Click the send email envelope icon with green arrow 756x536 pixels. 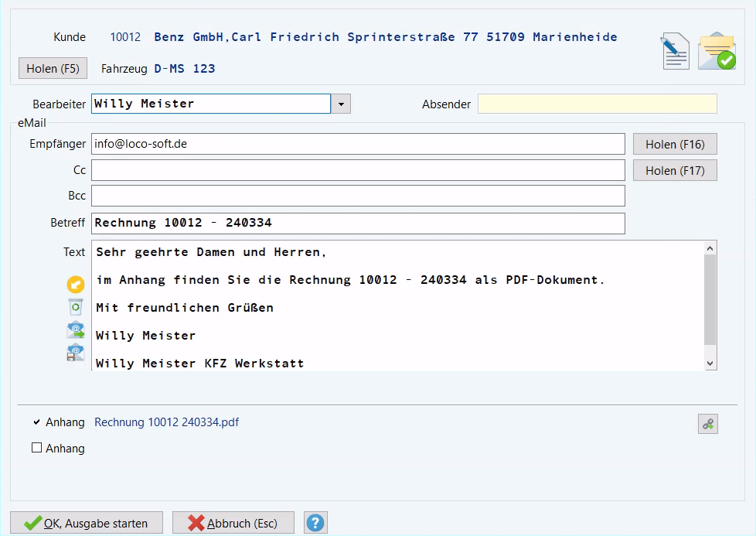click(74, 329)
